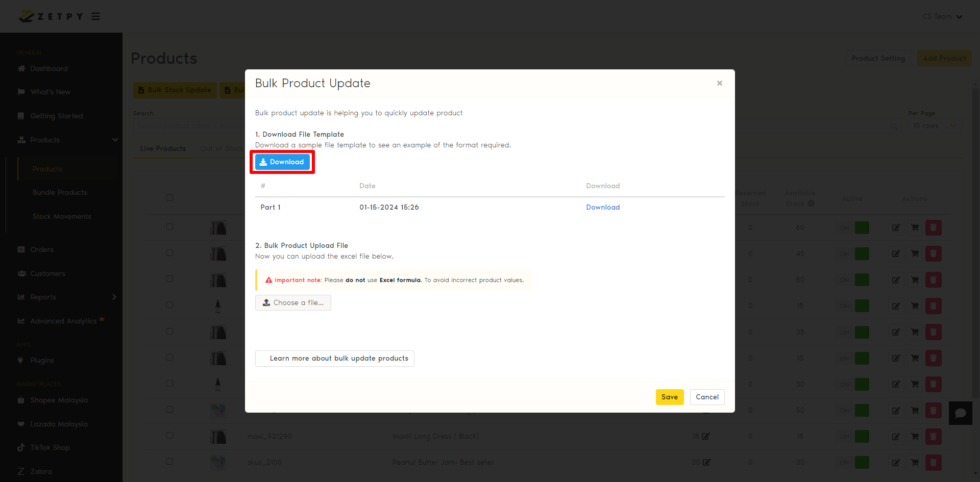Tick the select-all checkbox in the table header
The image size is (980, 482).
click(169, 198)
